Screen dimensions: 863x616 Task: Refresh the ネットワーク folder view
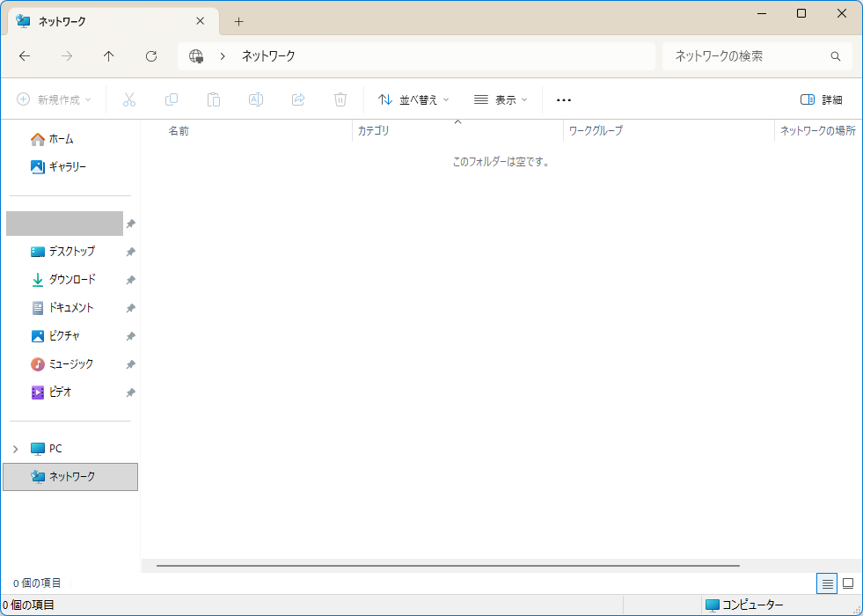[151, 56]
